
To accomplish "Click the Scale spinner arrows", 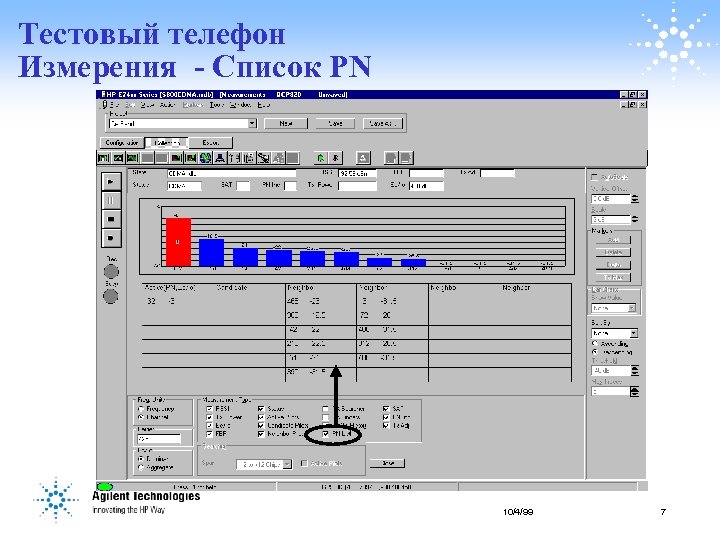I will (635, 219).
